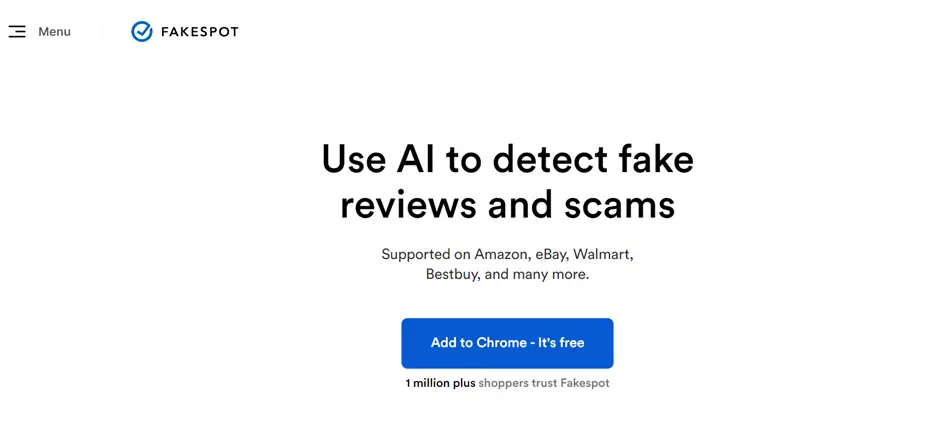This screenshot has width=936, height=434.
Task: Click the "shoppers trust Fakespot" text
Action: click(544, 383)
